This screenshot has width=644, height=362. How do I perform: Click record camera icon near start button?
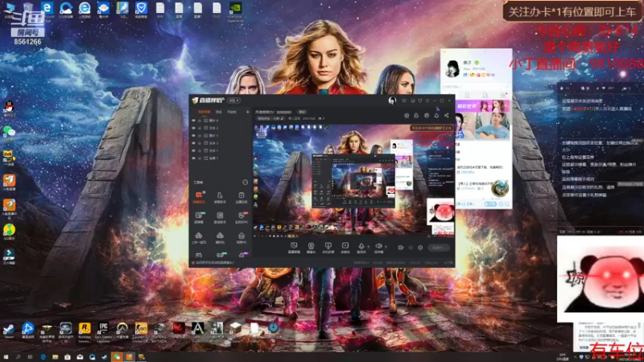401,248
